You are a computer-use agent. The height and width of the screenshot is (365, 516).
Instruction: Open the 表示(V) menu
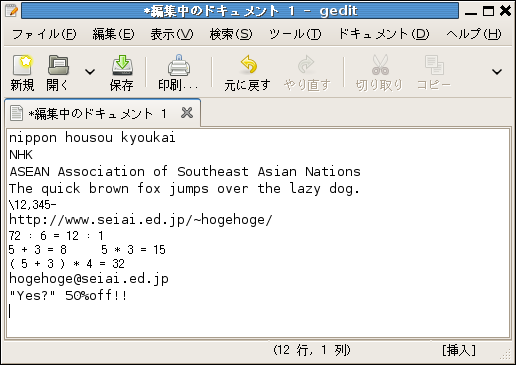pos(172,34)
